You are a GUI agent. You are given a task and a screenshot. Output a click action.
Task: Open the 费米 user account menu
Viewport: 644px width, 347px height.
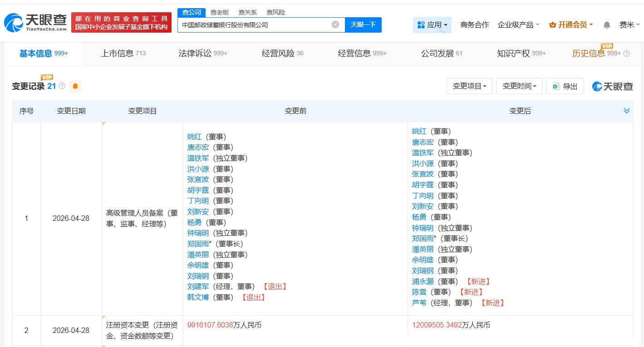click(x=629, y=25)
